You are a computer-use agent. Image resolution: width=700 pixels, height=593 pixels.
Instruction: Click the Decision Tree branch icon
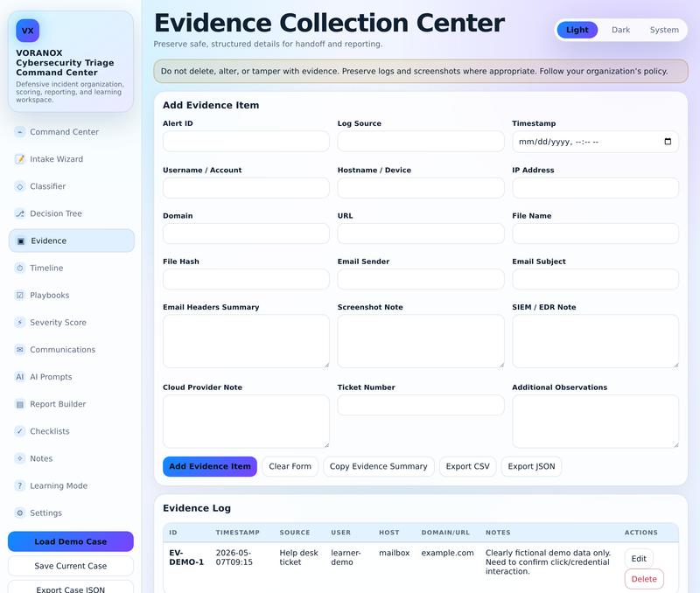pos(19,213)
